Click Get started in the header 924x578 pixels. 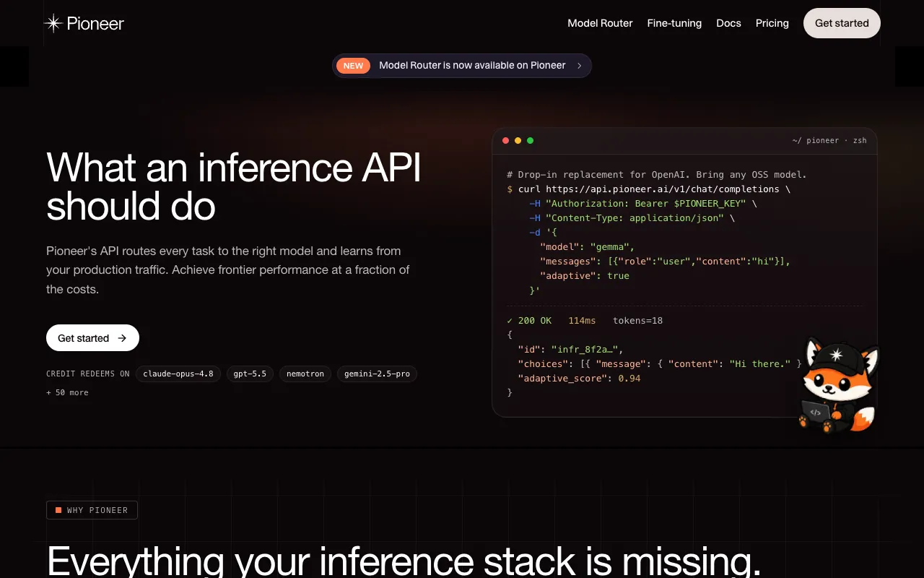click(842, 23)
